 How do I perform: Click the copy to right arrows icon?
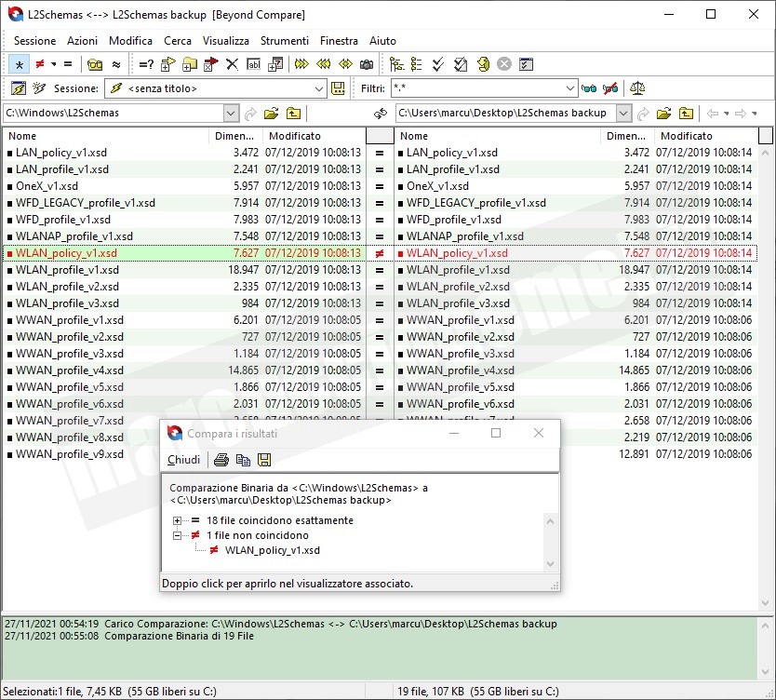(x=301, y=64)
